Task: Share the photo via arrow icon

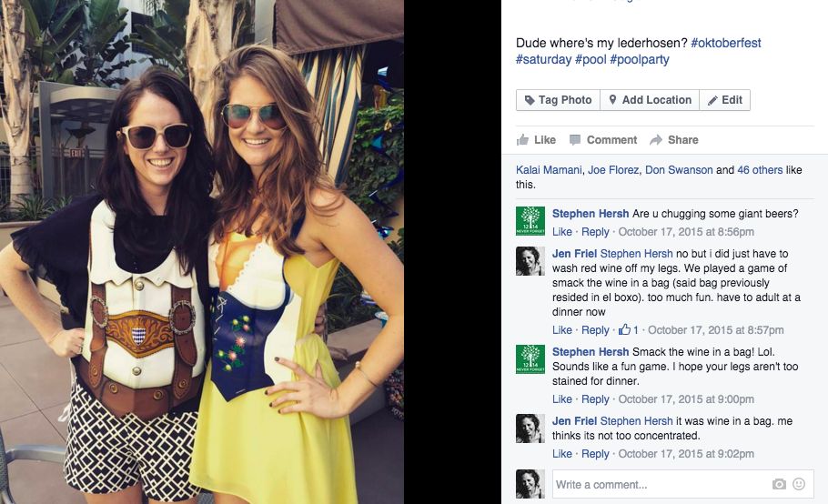Action: [674, 140]
